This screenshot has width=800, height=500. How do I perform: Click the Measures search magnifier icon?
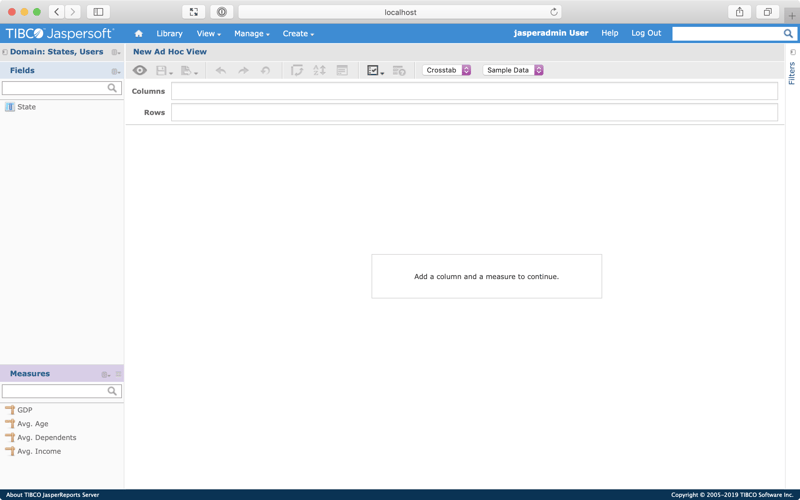(112, 391)
